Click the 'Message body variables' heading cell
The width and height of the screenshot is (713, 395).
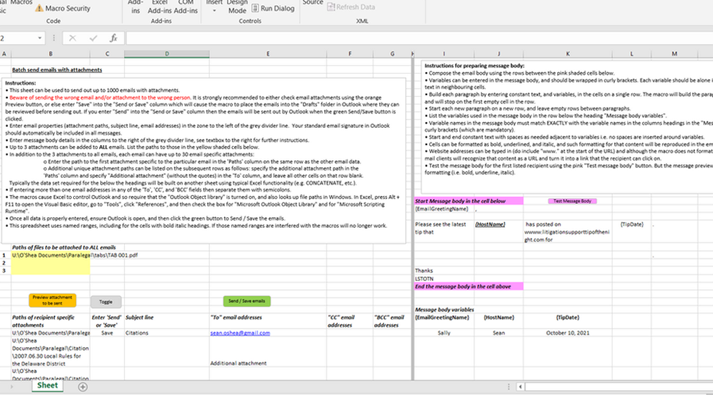[444, 310]
